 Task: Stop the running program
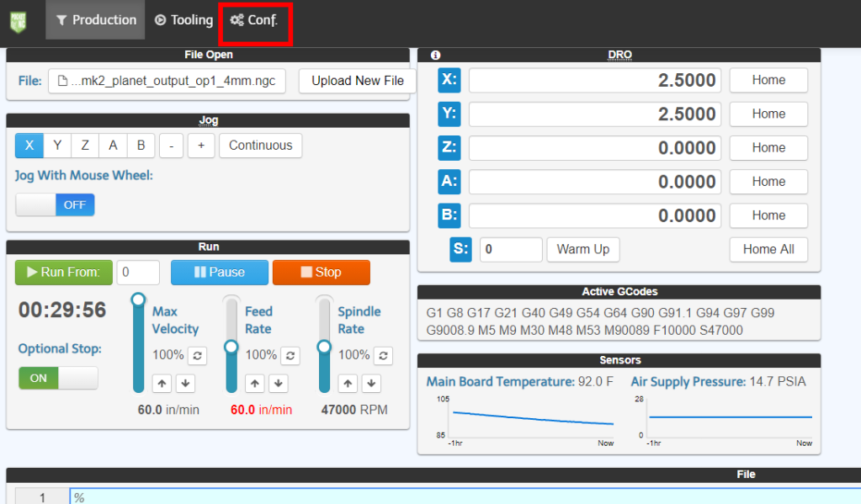pos(321,273)
